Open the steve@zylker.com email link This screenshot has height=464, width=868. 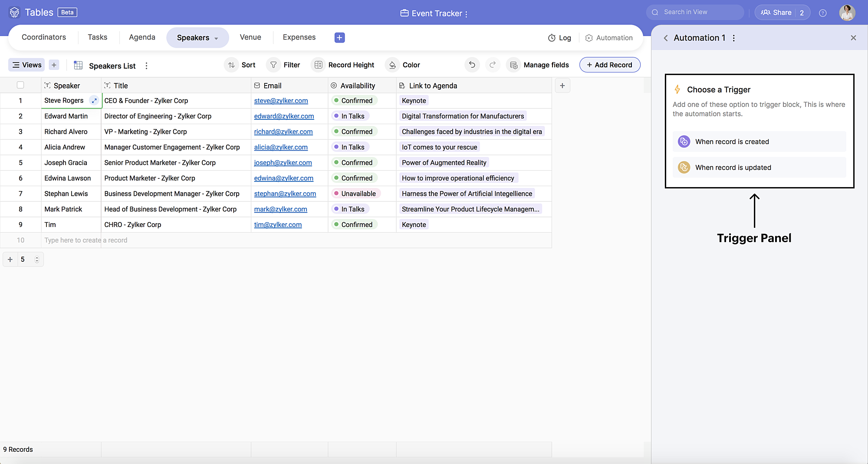[x=281, y=101]
